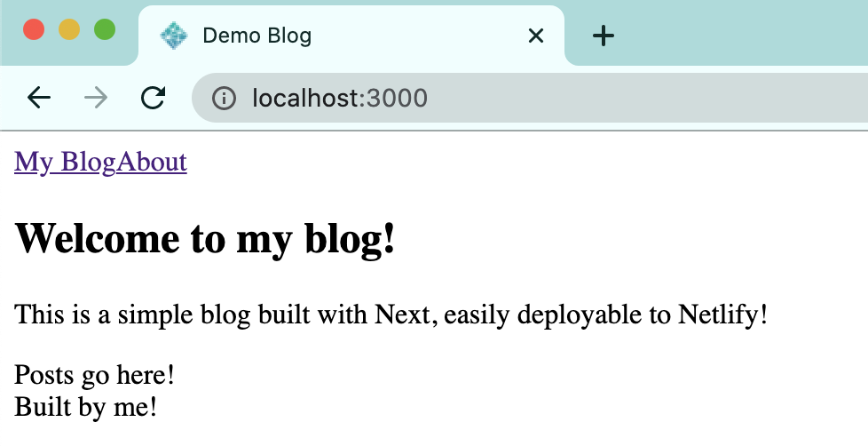
Task: Focus the localhost:3000 address bar
Action: pos(533,98)
